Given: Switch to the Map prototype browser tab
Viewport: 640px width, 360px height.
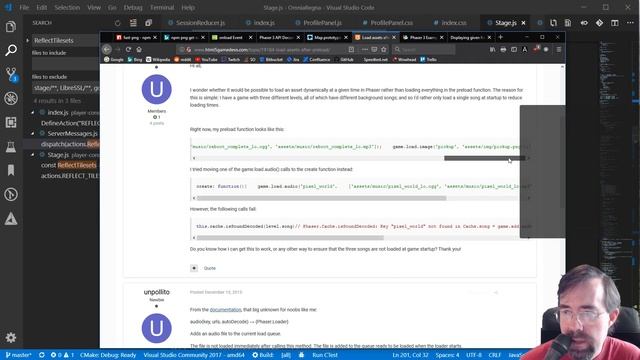Looking at the screenshot, I should point(327,37).
